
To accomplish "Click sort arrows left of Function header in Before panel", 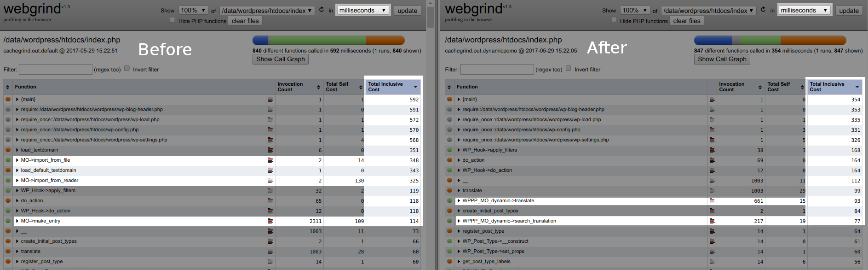I will point(7,87).
